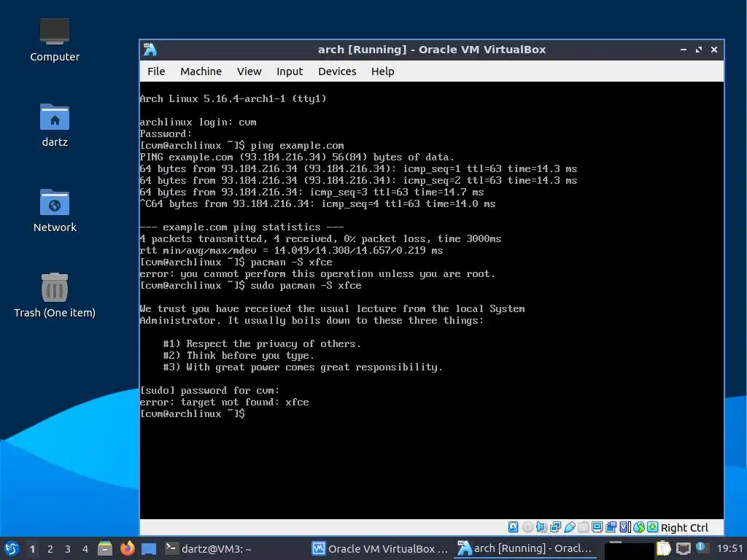Click the network adapters status icon
The image size is (747, 560).
coord(555,527)
